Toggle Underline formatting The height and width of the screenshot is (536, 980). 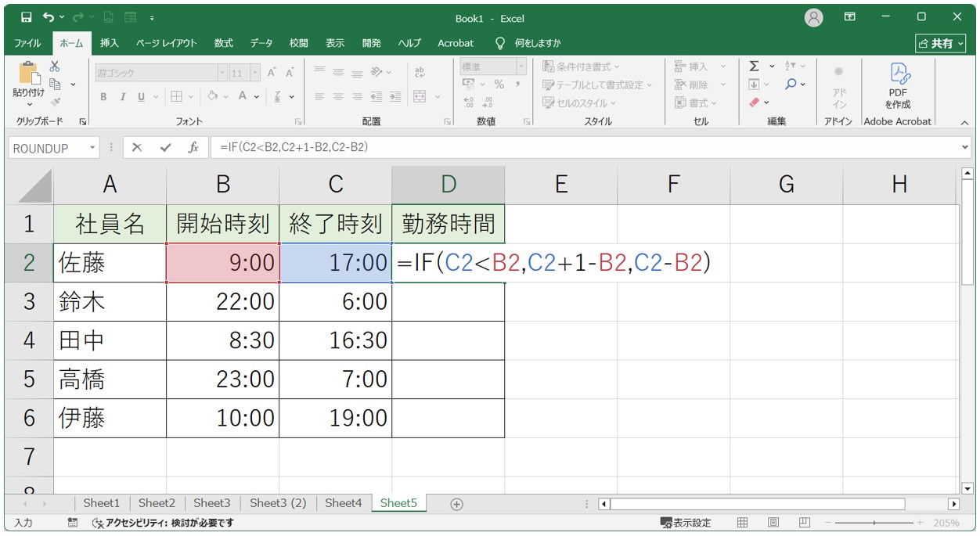pos(142,97)
